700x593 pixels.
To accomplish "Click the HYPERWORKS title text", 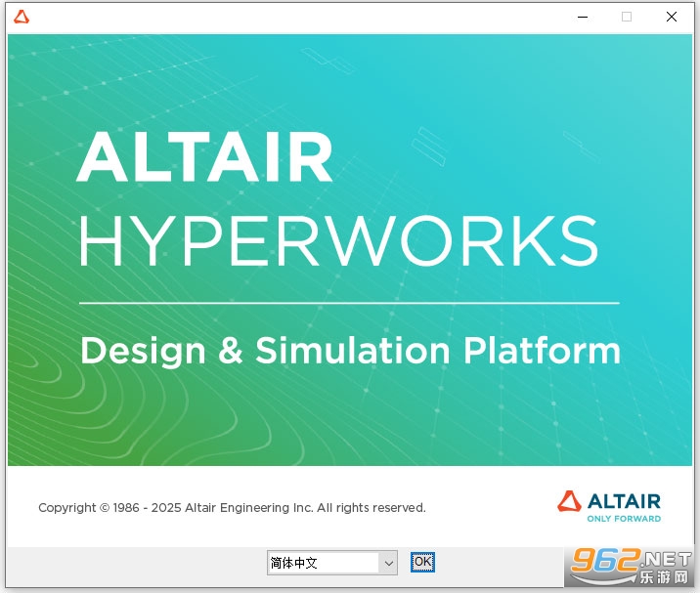I will (338, 240).
